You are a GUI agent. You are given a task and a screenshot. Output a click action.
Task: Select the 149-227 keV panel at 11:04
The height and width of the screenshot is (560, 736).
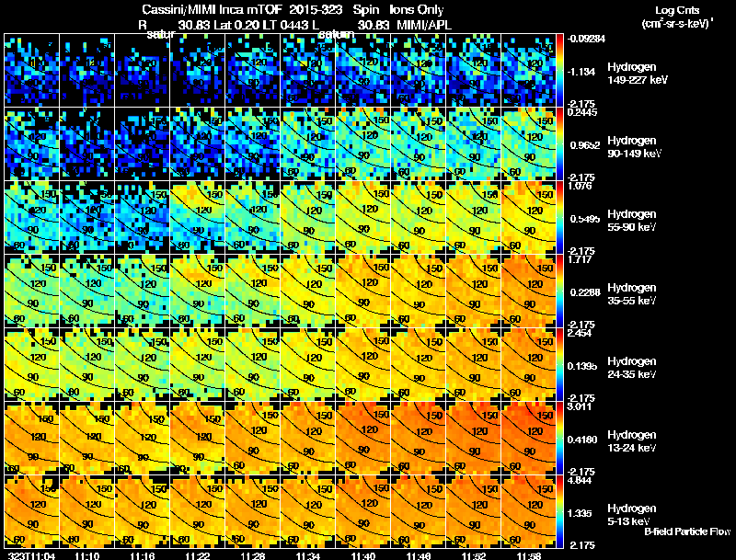coord(31,71)
